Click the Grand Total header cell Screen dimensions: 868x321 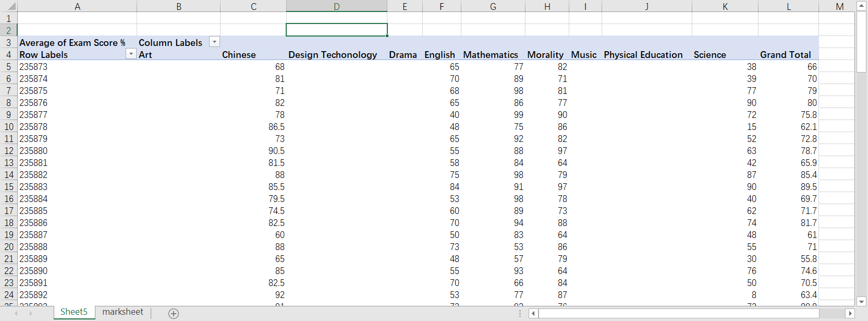click(785, 55)
